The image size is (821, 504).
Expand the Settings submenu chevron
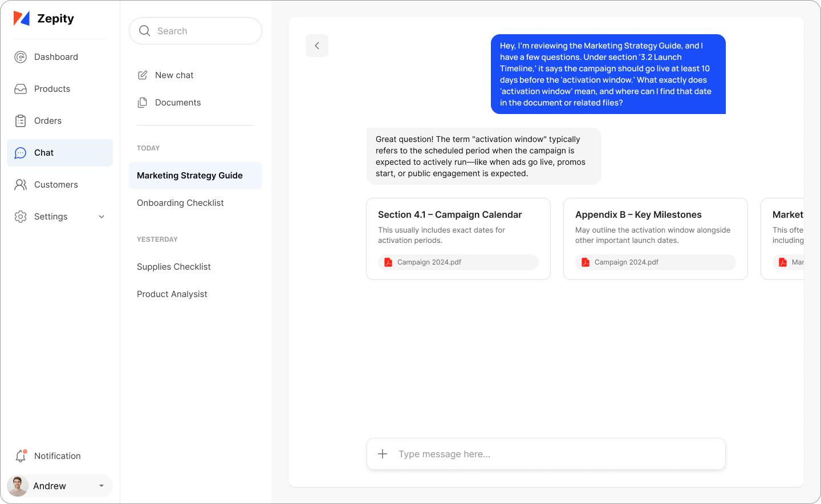point(101,217)
